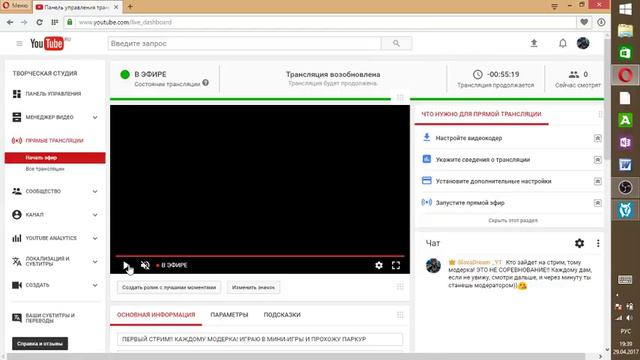
Task: Click the Справка и отзывы button
Action: (40, 344)
